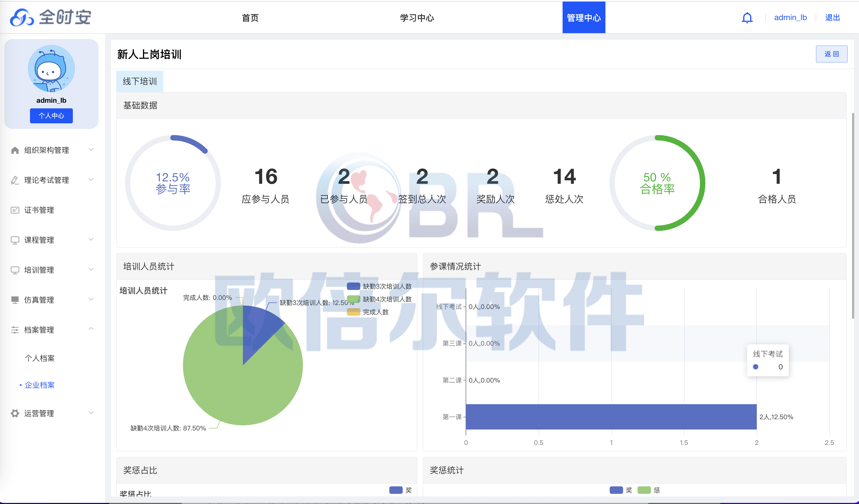Click the 14 惩处人次 statistic
The image size is (859, 504).
[564, 186]
